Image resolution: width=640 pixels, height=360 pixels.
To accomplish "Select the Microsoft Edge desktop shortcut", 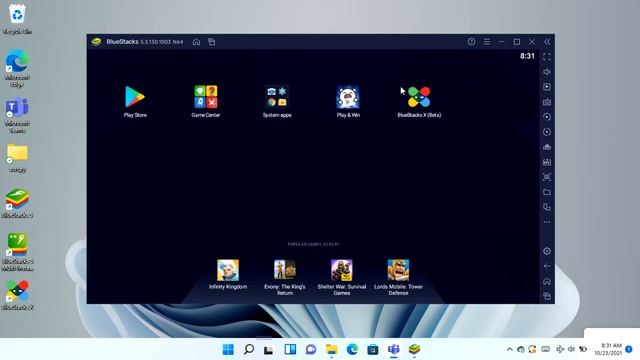I will coord(17,68).
